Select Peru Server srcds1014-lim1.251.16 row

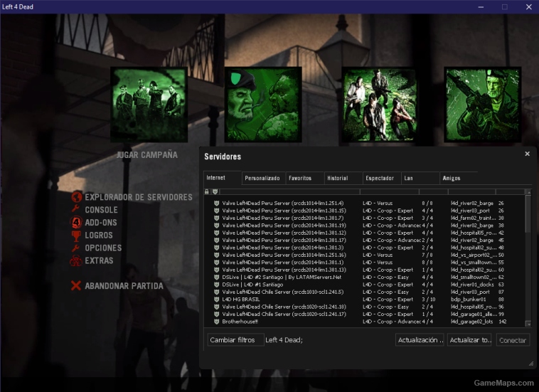[x=364, y=255]
